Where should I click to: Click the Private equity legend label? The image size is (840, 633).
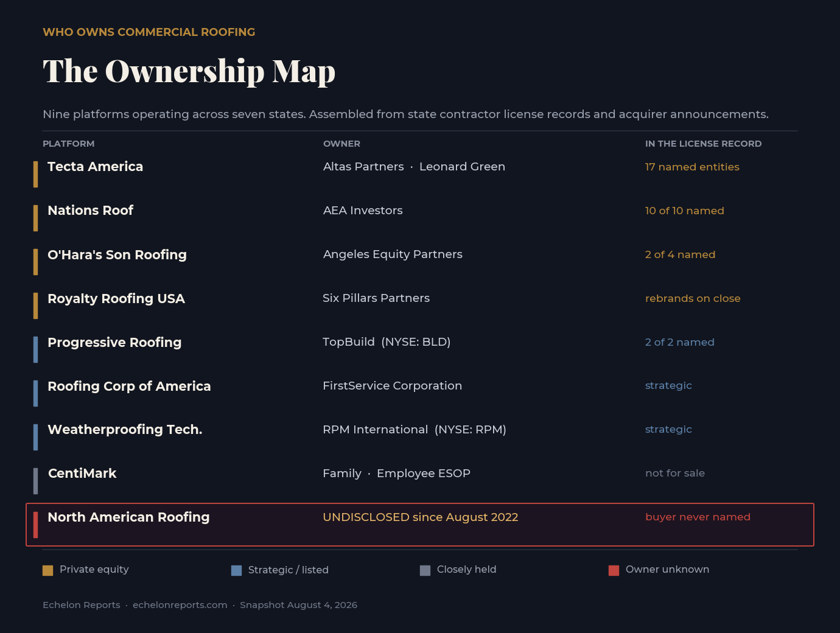(x=94, y=570)
